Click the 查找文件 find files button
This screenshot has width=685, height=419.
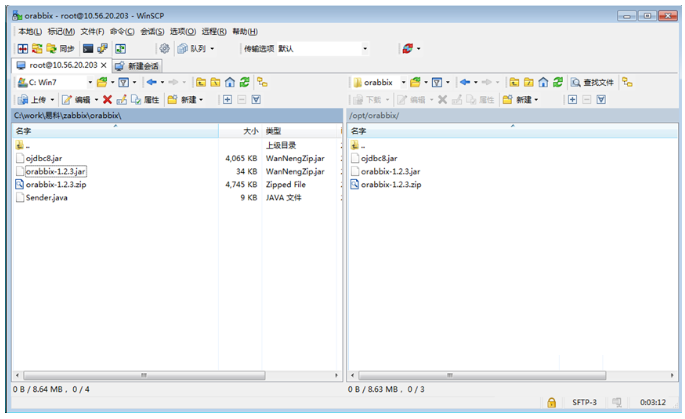pyautogui.click(x=592, y=82)
